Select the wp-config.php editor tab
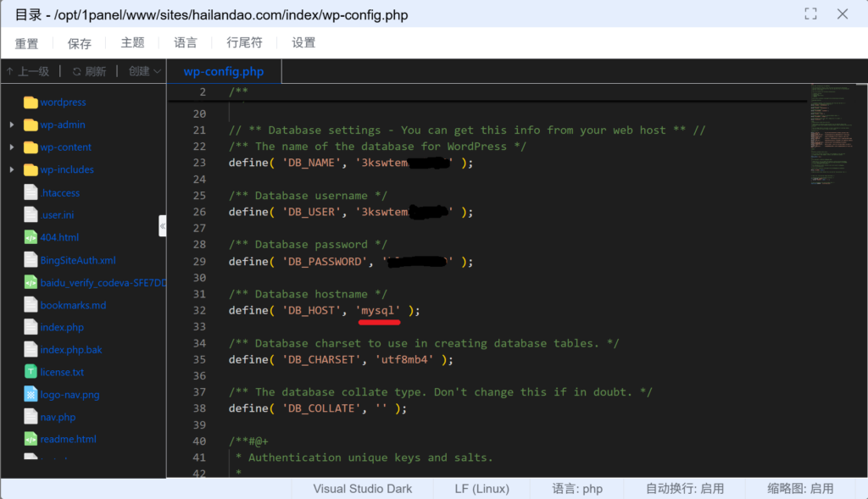This screenshot has height=499, width=868. tap(224, 72)
